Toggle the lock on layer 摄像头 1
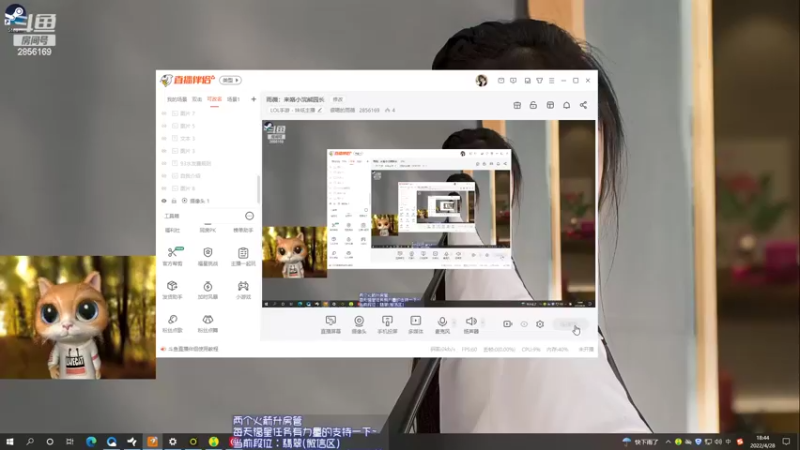800x450 pixels. coord(174,201)
